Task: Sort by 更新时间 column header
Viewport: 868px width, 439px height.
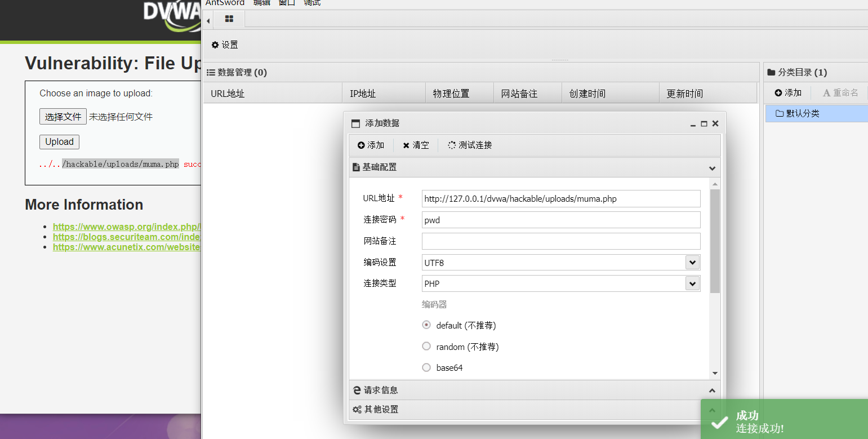Action: tap(707, 93)
